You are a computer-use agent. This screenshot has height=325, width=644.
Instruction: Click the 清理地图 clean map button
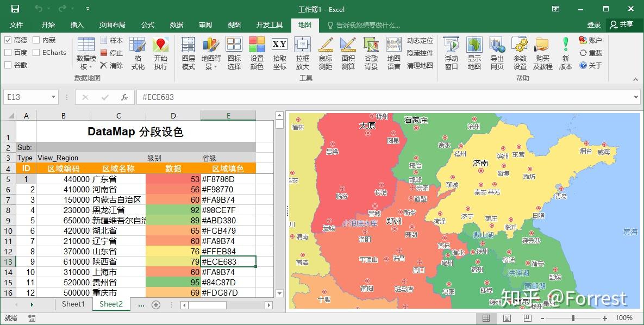tap(420, 65)
